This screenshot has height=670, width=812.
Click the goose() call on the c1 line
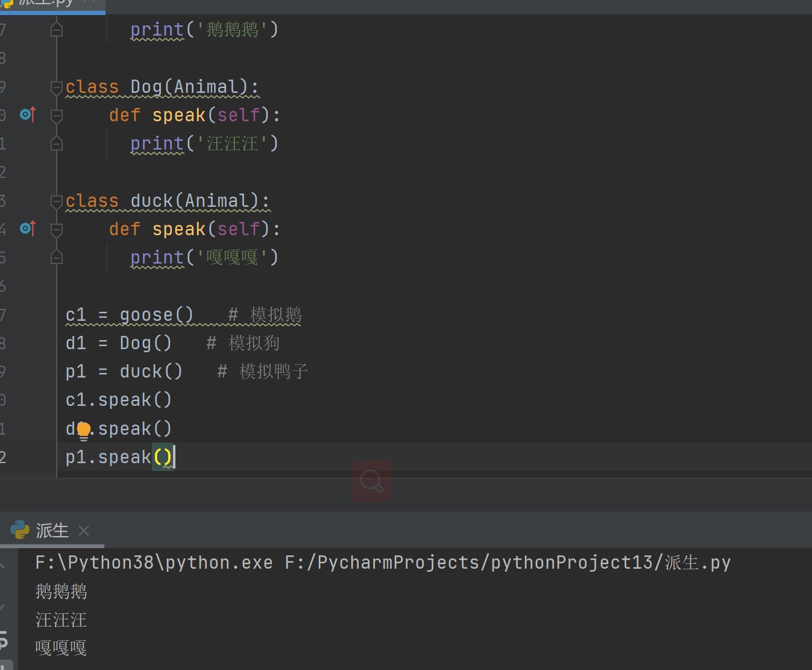click(x=156, y=315)
